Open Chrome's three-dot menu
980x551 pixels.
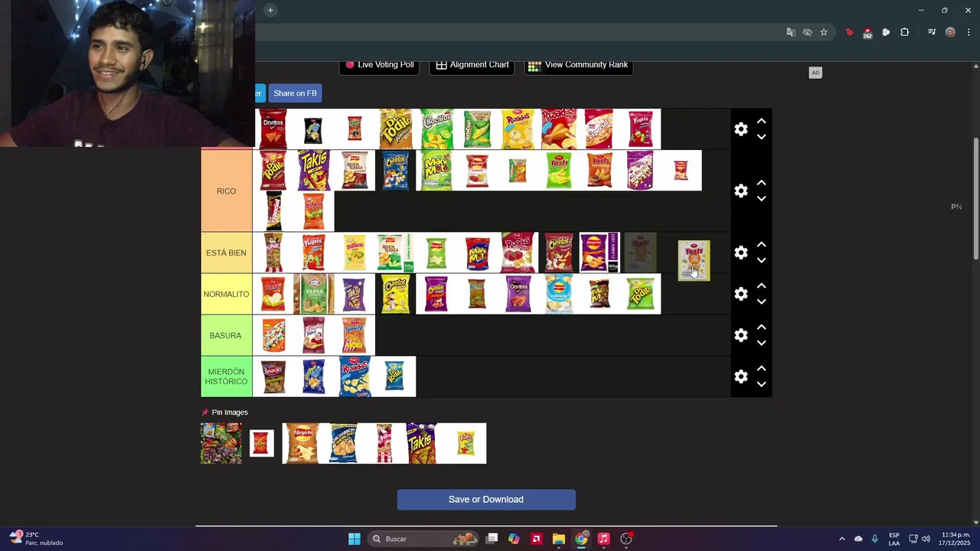click(x=969, y=32)
